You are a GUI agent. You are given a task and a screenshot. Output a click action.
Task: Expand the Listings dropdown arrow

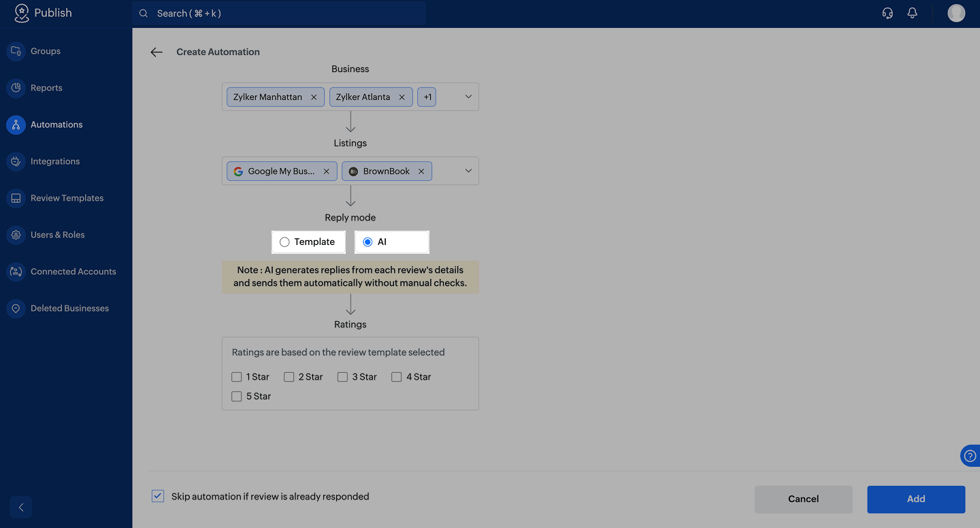pyautogui.click(x=468, y=171)
